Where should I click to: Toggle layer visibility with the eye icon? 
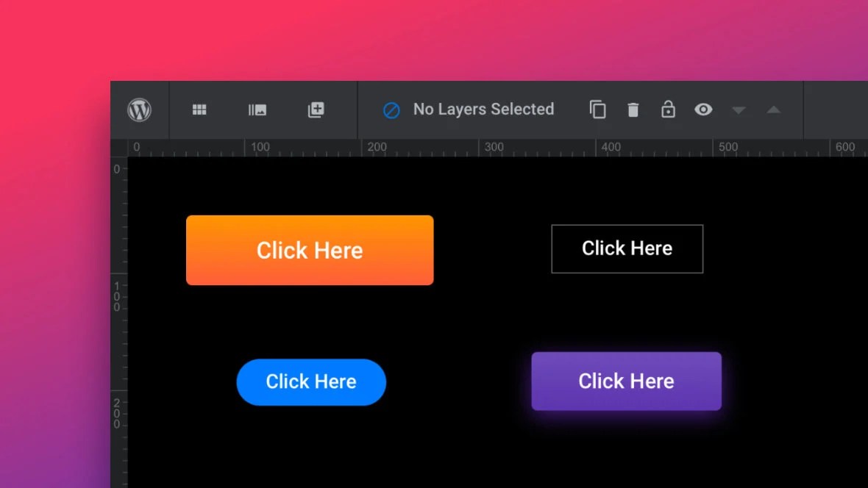(x=704, y=109)
